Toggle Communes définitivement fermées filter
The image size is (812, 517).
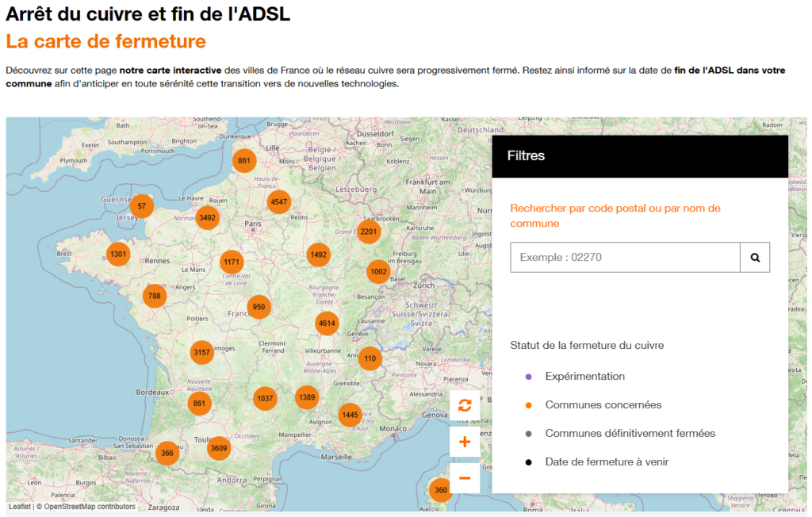(630, 433)
